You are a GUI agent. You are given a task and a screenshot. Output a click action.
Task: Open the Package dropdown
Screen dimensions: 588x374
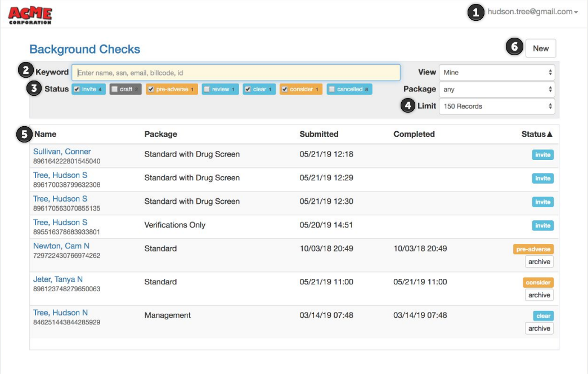pos(497,89)
